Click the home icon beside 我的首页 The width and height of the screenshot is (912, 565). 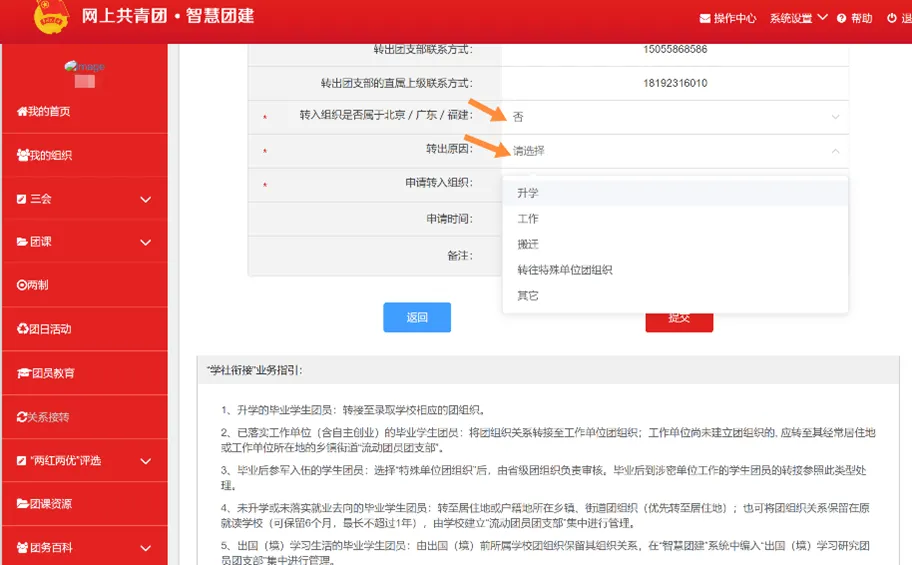tap(22, 111)
